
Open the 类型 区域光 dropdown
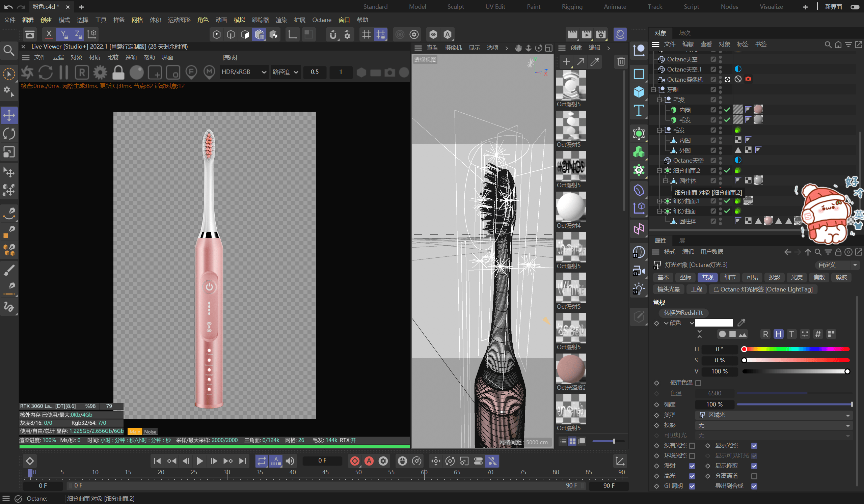[774, 415]
